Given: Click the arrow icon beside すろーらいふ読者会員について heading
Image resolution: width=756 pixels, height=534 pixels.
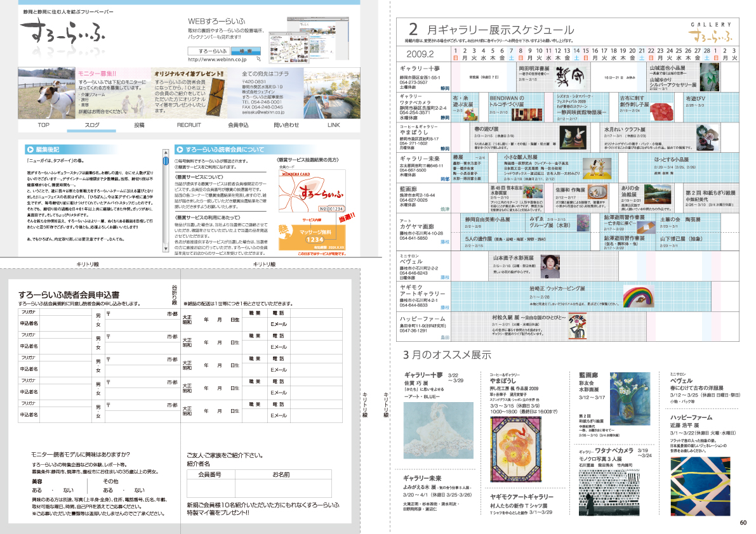Looking at the screenshot, I should coord(180,150).
